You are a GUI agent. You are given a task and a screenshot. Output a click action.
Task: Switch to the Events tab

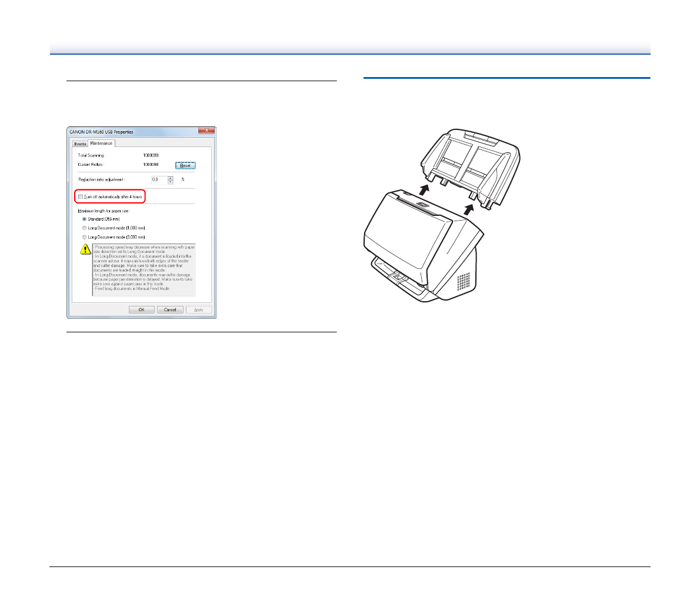tap(80, 144)
